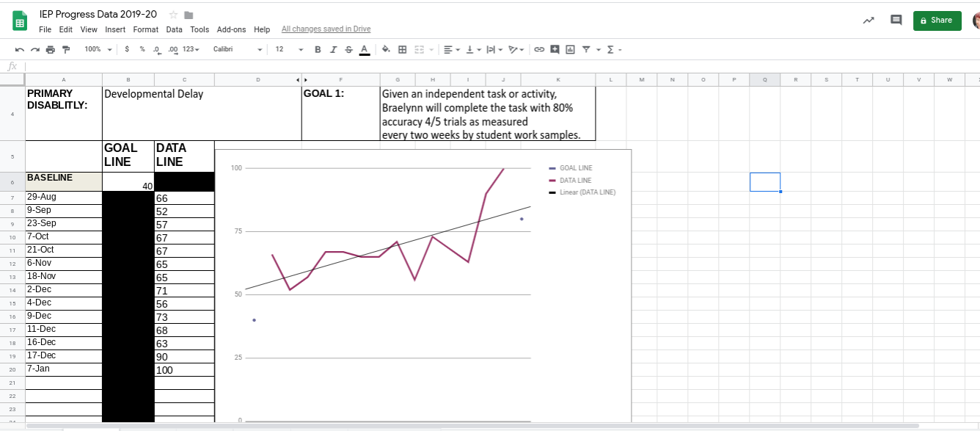Insert a comment from toolbar
The width and height of the screenshot is (980, 431).
click(x=555, y=49)
